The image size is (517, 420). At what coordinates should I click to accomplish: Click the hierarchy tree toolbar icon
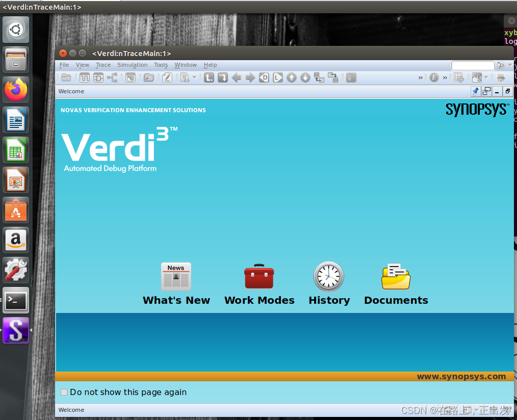pyautogui.click(x=113, y=78)
